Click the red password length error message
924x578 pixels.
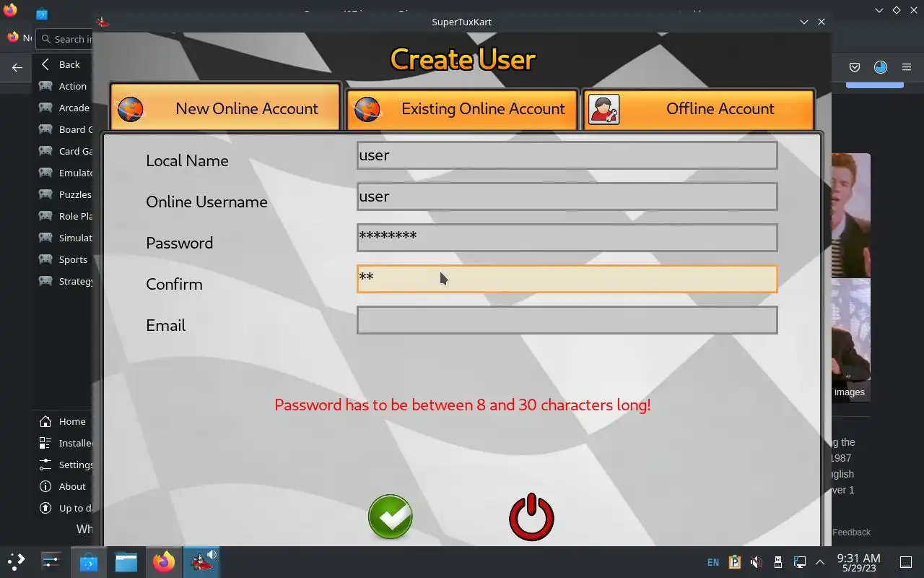[462, 405]
